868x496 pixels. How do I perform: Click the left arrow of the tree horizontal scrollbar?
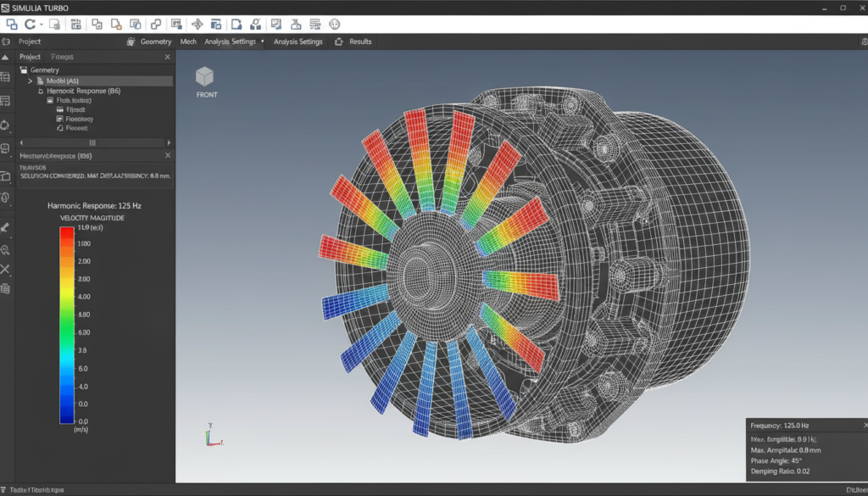[x=21, y=142]
